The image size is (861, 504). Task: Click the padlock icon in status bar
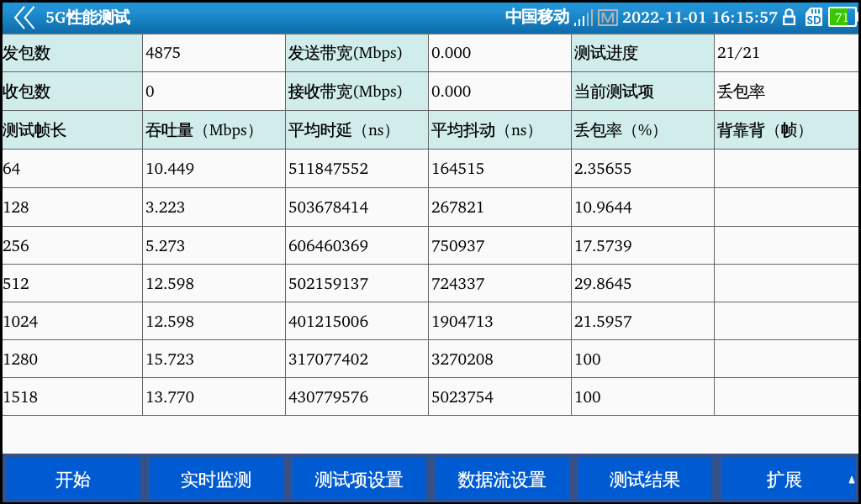click(x=789, y=17)
